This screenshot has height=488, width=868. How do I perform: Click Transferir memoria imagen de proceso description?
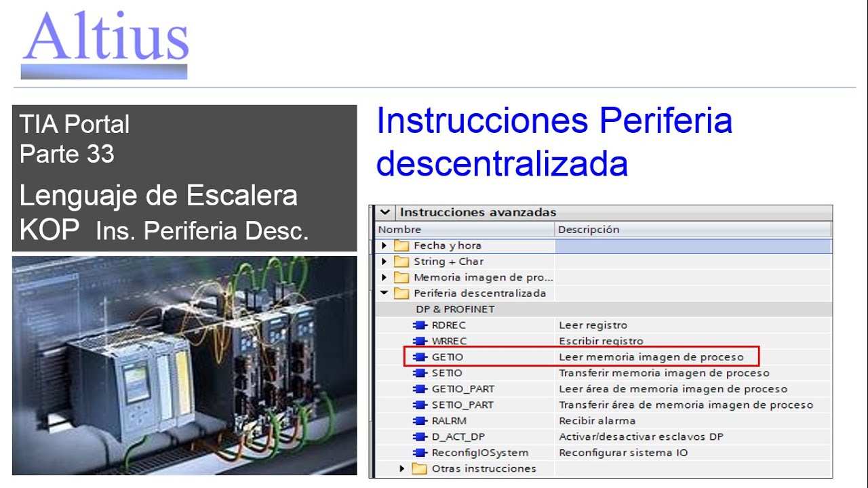tap(664, 373)
